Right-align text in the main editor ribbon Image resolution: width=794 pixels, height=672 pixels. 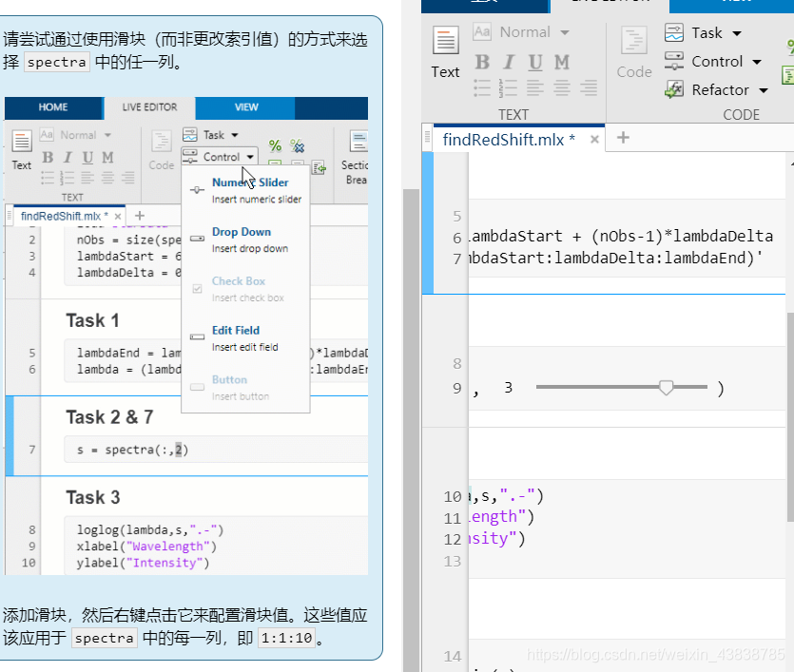(589, 87)
